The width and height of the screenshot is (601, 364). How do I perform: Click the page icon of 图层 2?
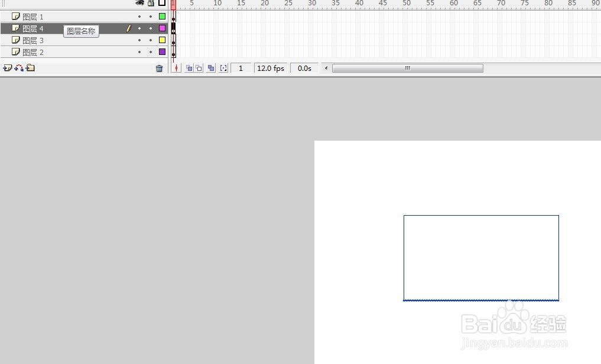tap(16, 51)
